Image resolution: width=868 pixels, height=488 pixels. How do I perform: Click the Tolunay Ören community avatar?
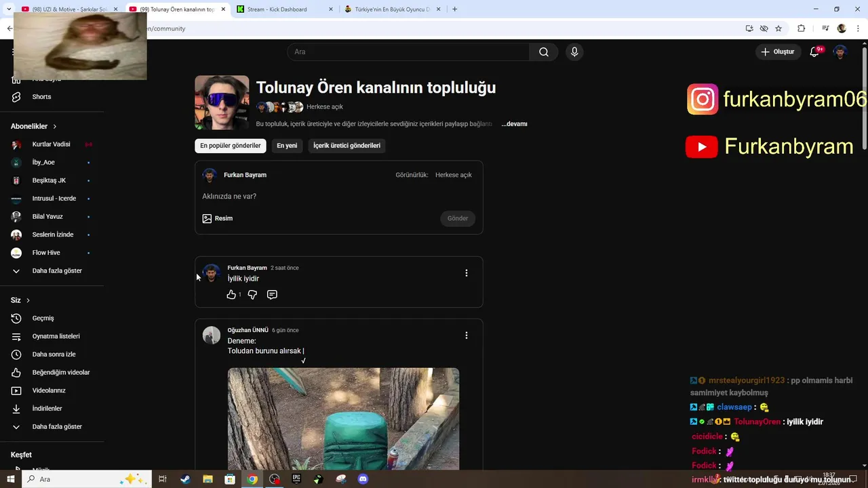pyautogui.click(x=222, y=102)
